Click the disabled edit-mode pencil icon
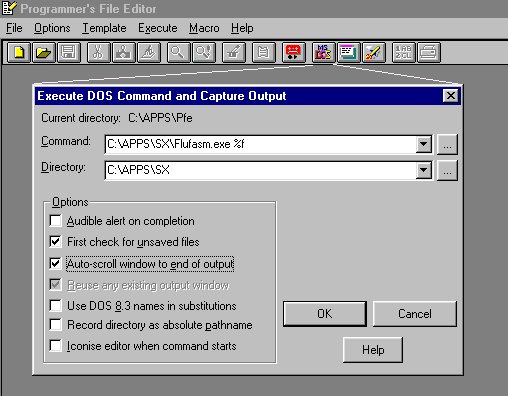The width and height of the screenshot is (508, 396). point(234,52)
